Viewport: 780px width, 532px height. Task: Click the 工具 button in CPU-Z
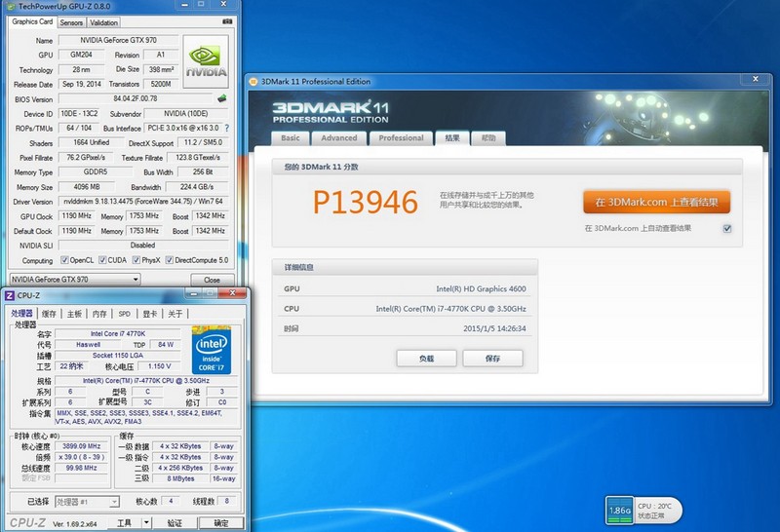point(125,522)
